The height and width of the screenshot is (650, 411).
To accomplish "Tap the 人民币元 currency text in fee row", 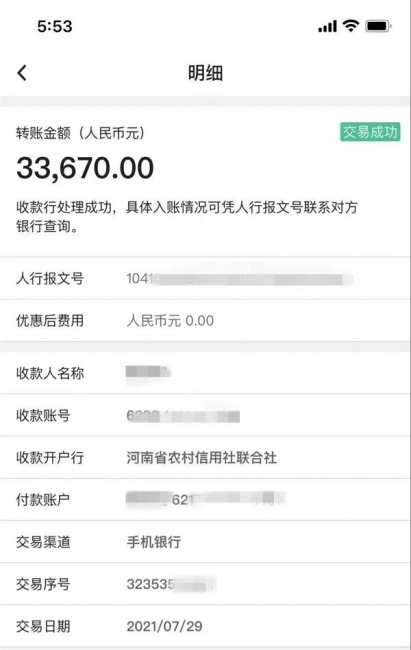I will coord(153,320).
